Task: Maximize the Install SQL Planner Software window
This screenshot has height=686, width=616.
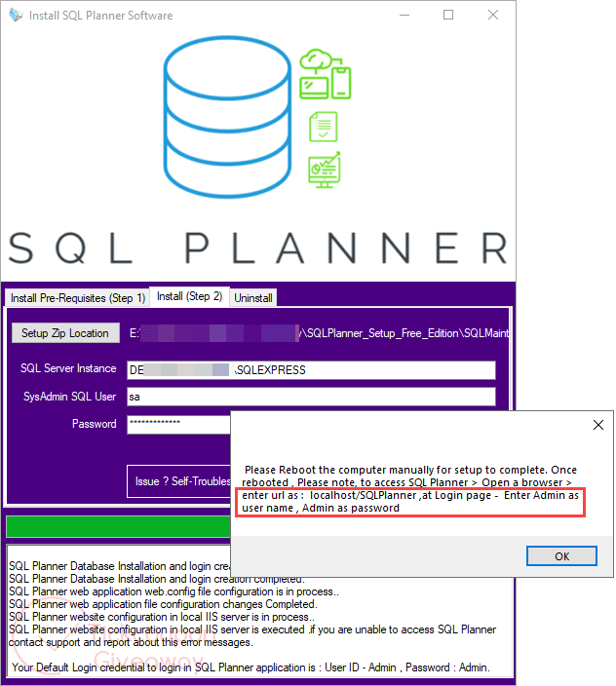Action: click(448, 15)
